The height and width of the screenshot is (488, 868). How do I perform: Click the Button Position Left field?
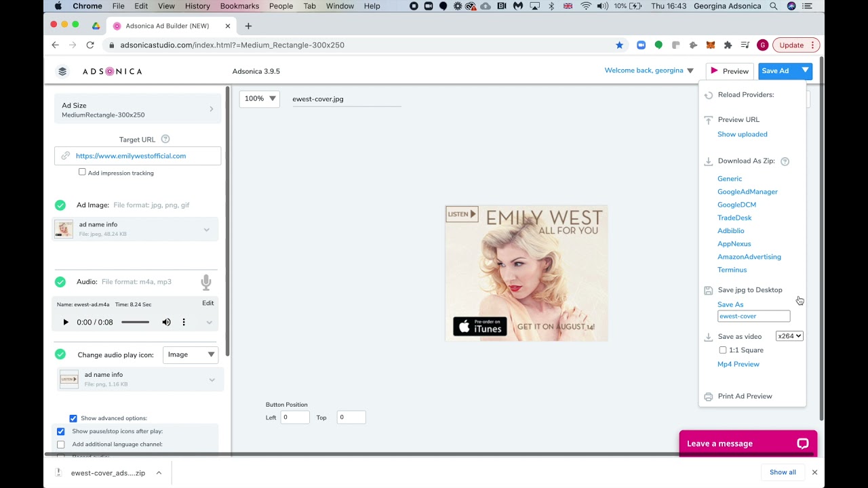[295, 418]
